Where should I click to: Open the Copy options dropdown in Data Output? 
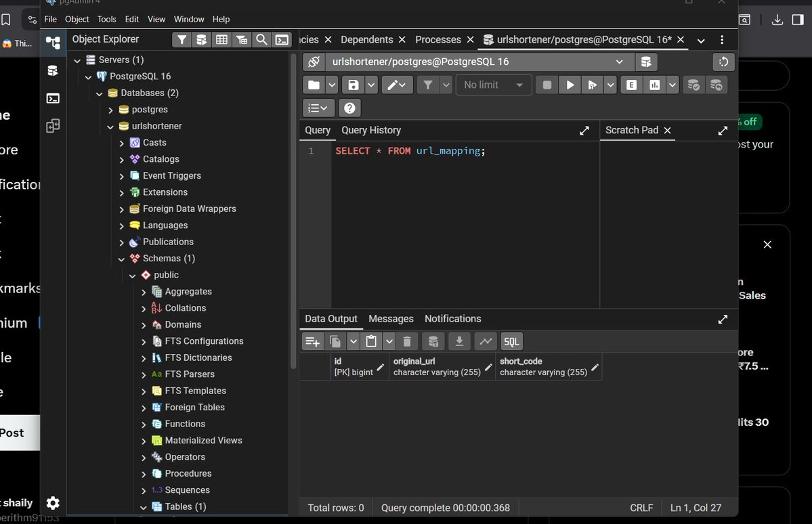(x=354, y=341)
